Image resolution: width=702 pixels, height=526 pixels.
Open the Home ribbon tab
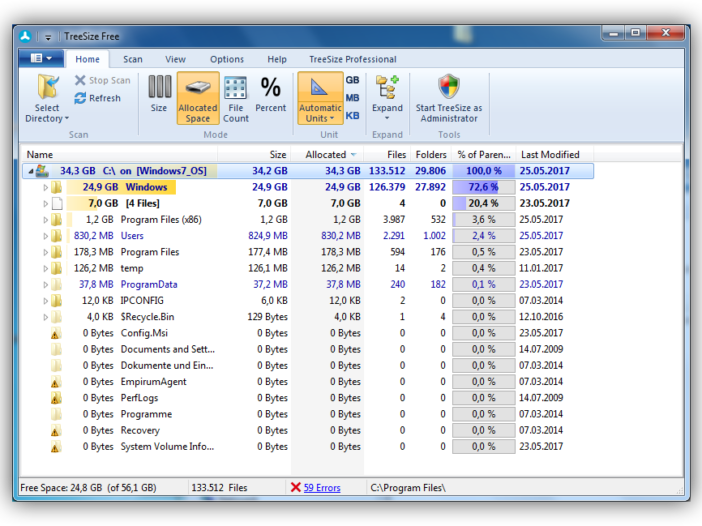point(87,59)
